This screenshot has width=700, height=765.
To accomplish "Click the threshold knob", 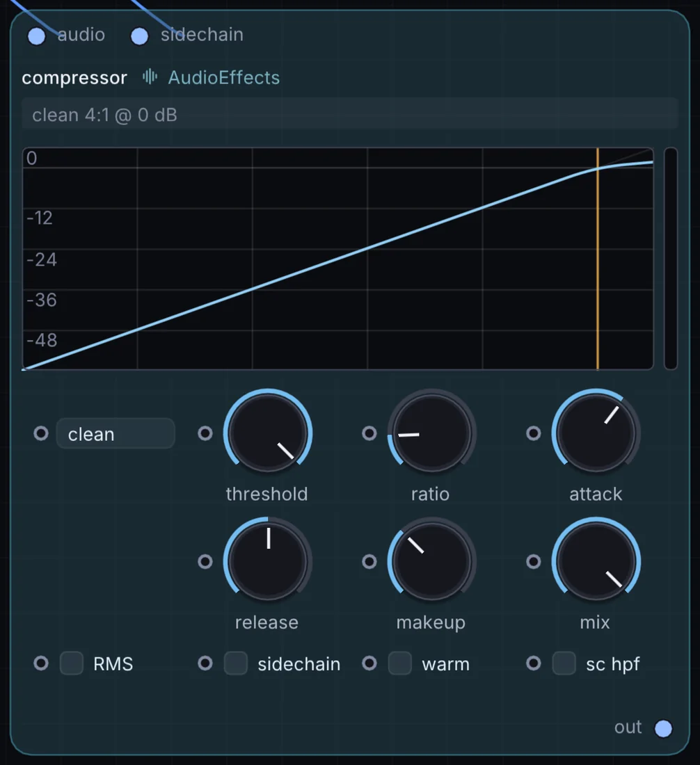I will point(268,433).
